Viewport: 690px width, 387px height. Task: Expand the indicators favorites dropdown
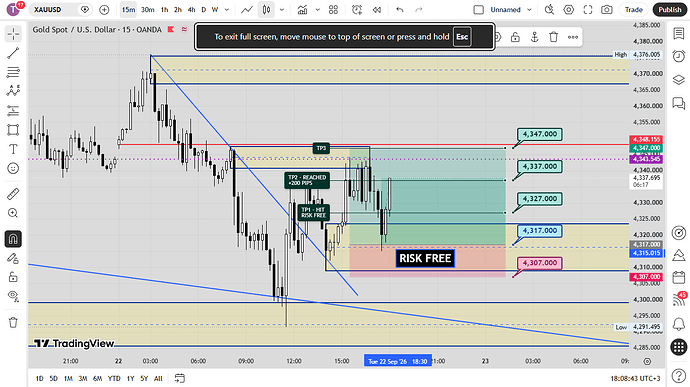[317, 9]
